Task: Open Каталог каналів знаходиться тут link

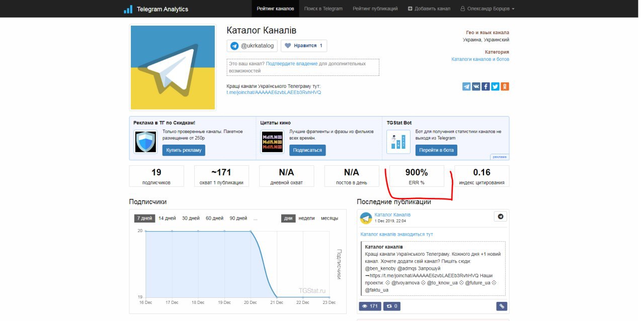Action: coord(397,234)
